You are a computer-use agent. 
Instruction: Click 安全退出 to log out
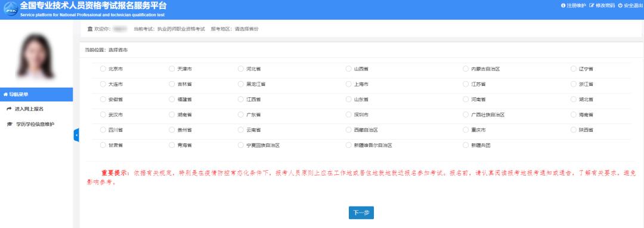[x=630, y=5]
